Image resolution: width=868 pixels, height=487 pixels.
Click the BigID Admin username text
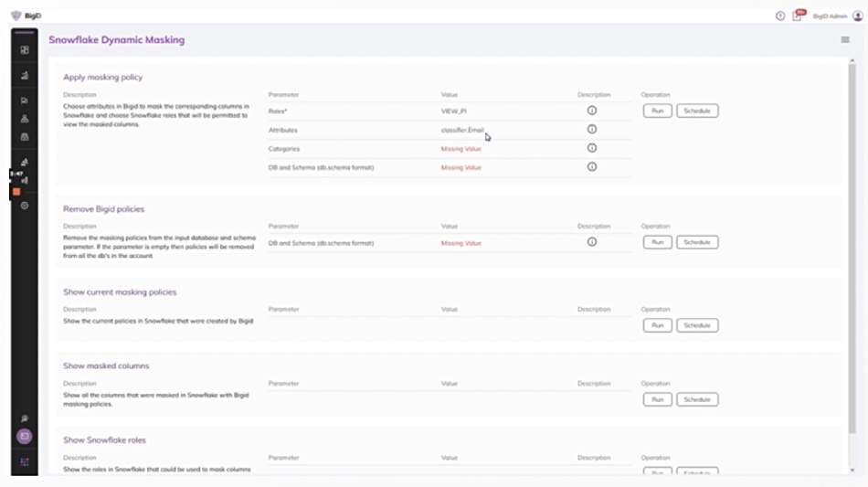coord(830,16)
